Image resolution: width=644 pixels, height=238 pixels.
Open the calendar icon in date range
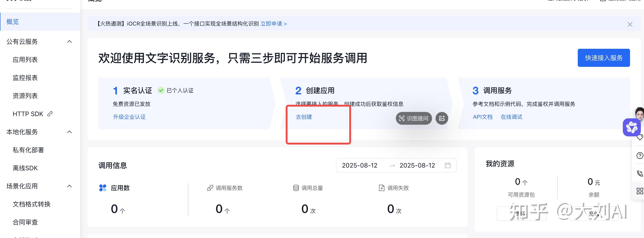coord(448,165)
